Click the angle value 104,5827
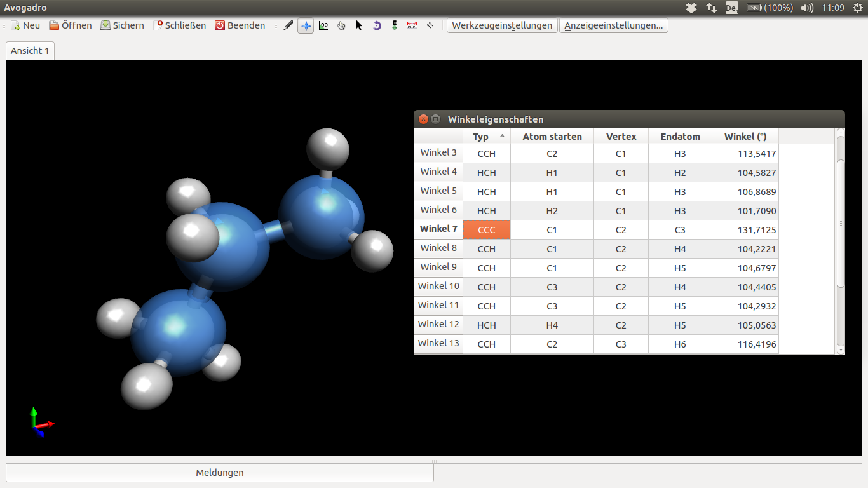 click(x=745, y=173)
